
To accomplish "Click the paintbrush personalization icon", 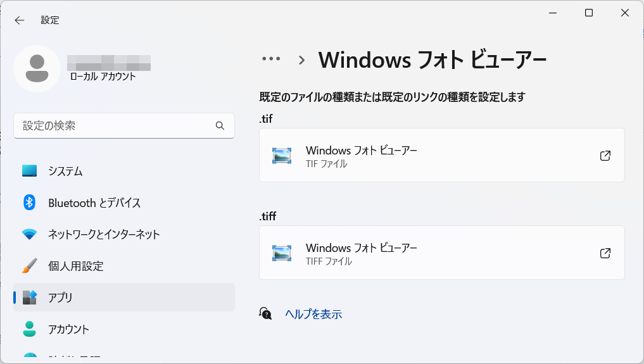I will (x=29, y=266).
